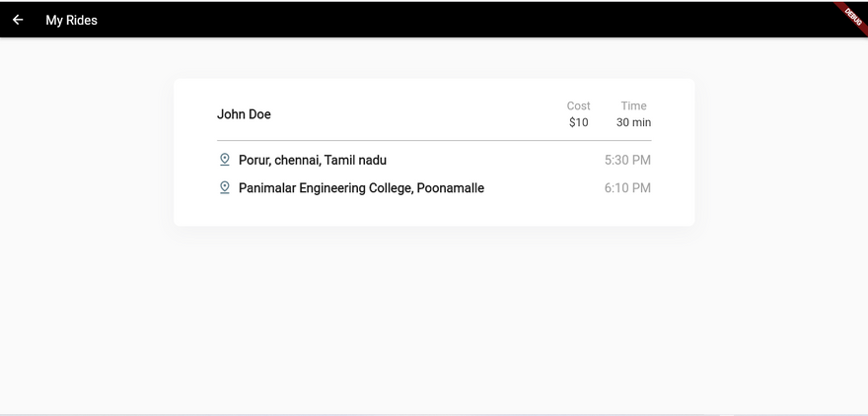Click the Cost label
The width and height of the screenshot is (868, 416).
(578, 105)
